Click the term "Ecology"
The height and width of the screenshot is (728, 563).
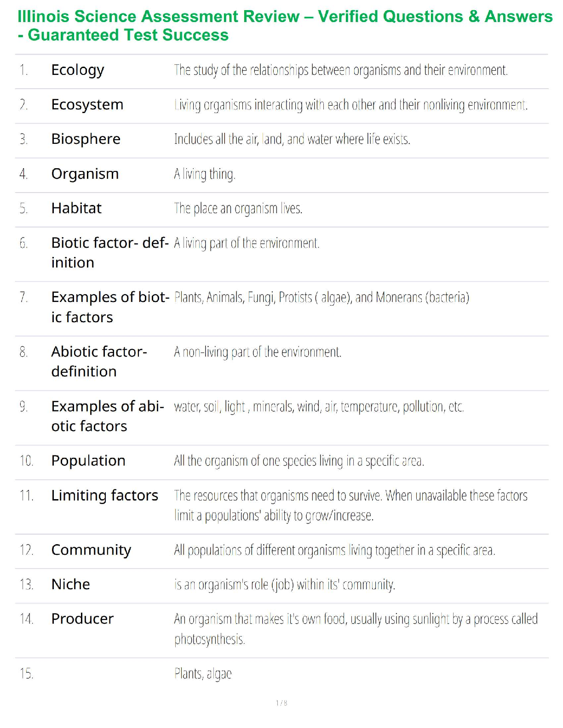[x=78, y=70]
